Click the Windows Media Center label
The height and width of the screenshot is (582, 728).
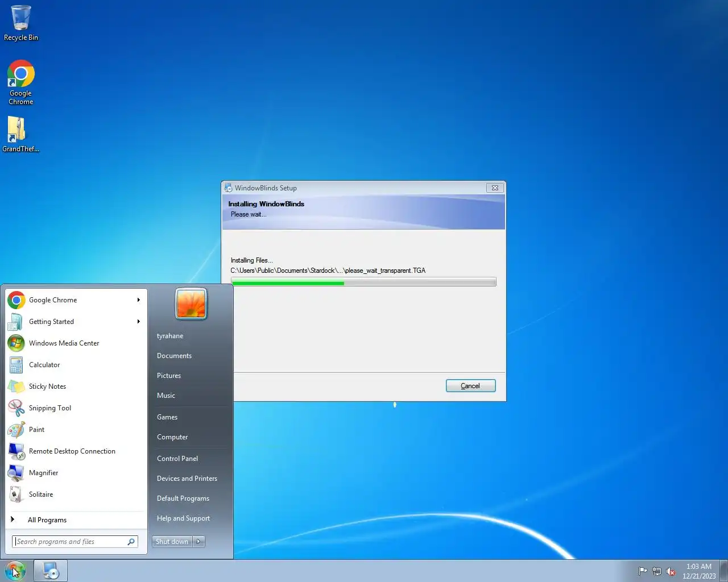pyautogui.click(x=64, y=343)
